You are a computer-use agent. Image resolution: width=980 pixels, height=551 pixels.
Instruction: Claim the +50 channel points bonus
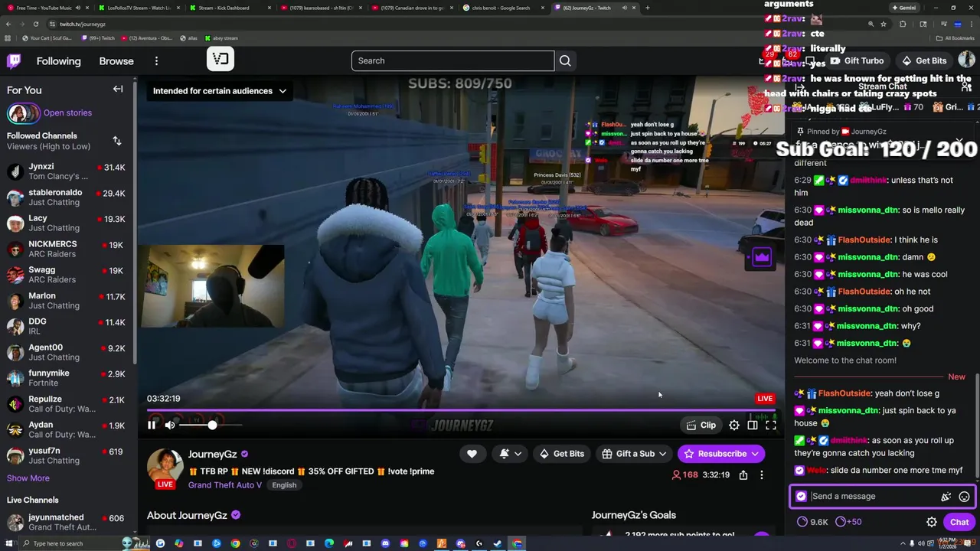coord(848,522)
